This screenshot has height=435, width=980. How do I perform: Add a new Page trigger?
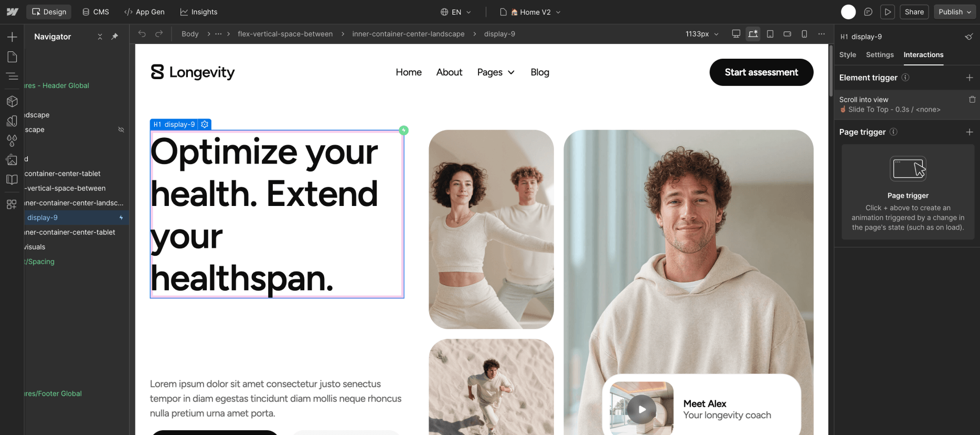point(970,132)
